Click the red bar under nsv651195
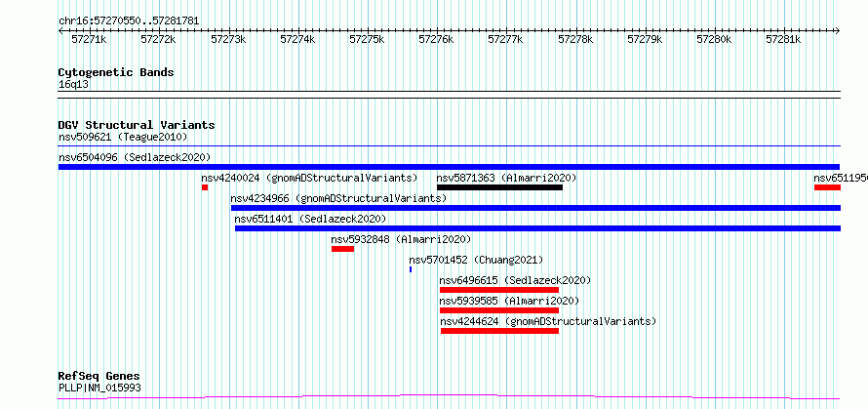Screen dimensions: 868x409 click(x=828, y=187)
